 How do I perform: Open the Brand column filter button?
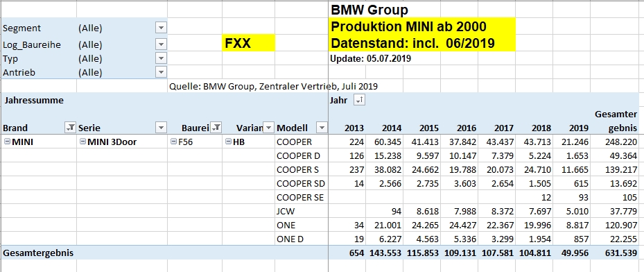coord(70,128)
